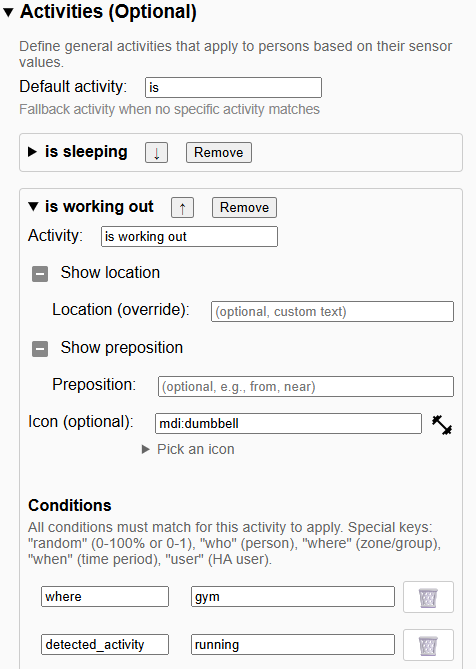The height and width of the screenshot is (669, 476).
Task: Remove the 'is working out' activity
Action: pyautogui.click(x=244, y=207)
